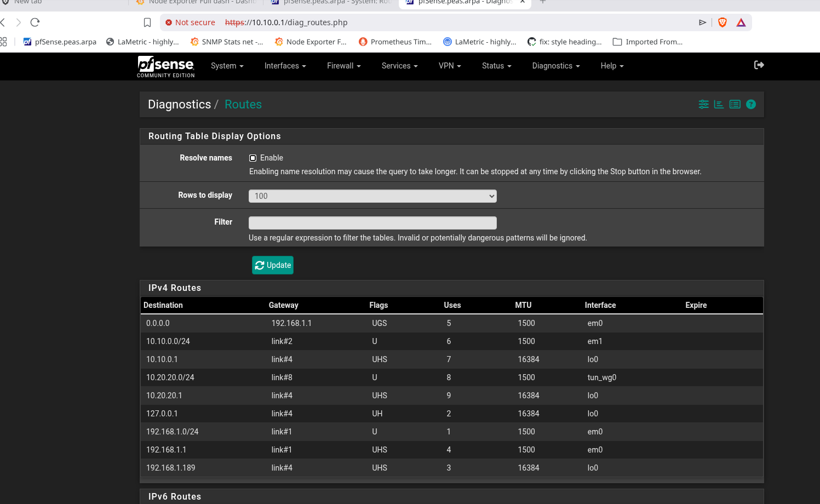Open the Firewall menu
The width and height of the screenshot is (820, 504).
[344, 66]
